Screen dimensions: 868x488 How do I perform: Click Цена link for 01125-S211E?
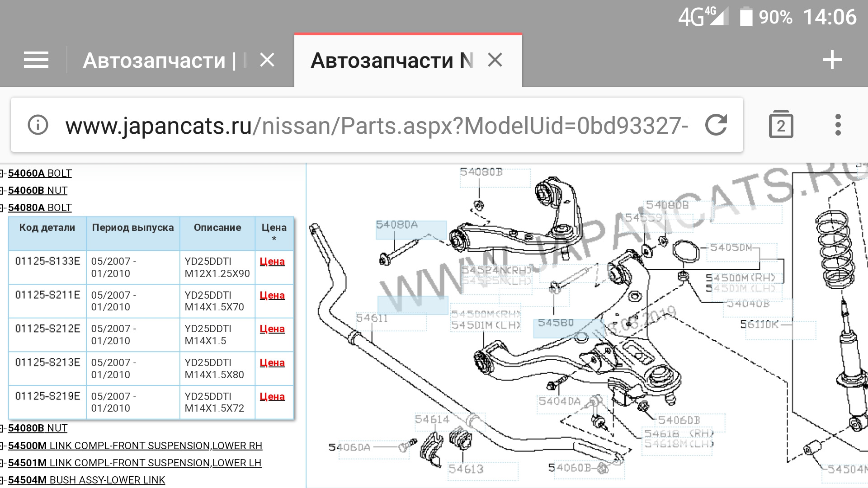coord(272,295)
